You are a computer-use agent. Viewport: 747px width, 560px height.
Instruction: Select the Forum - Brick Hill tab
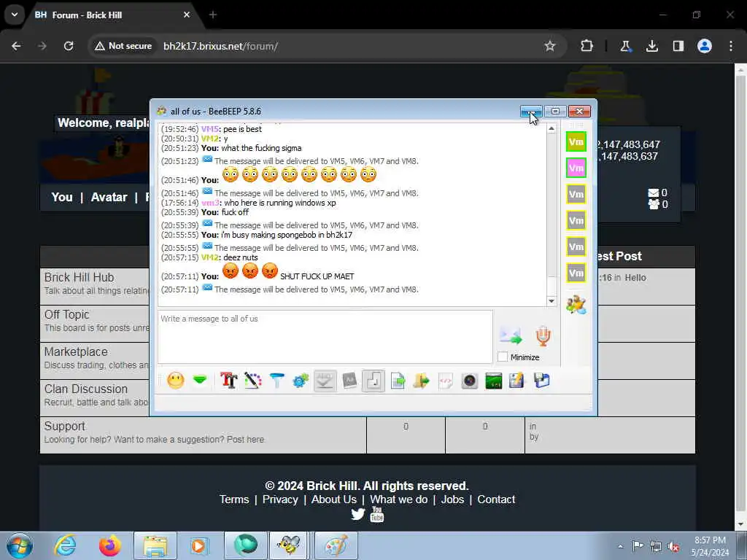pyautogui.click(x=112, y=15)
